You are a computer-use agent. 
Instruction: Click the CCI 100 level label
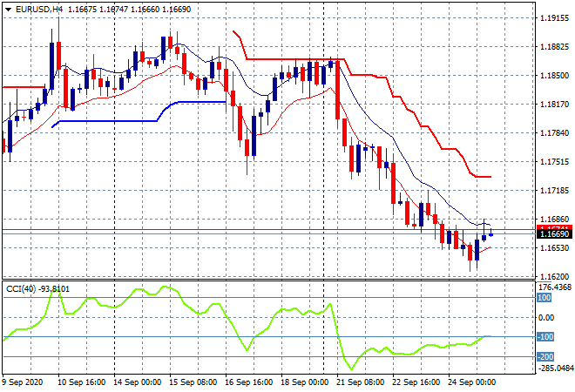(544, 298)
